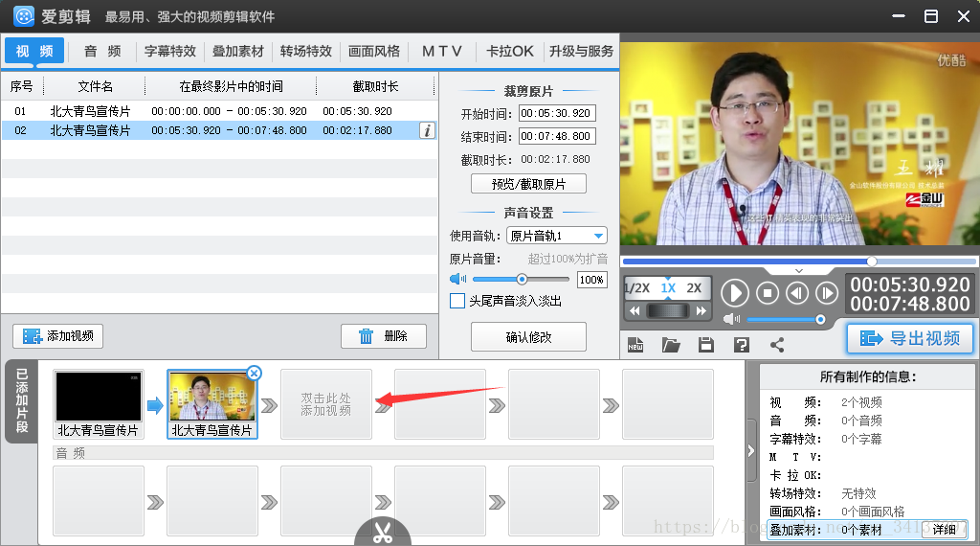Adjust the preview volume slider handle
Screen dimensions: 980x546
point(820,320)
